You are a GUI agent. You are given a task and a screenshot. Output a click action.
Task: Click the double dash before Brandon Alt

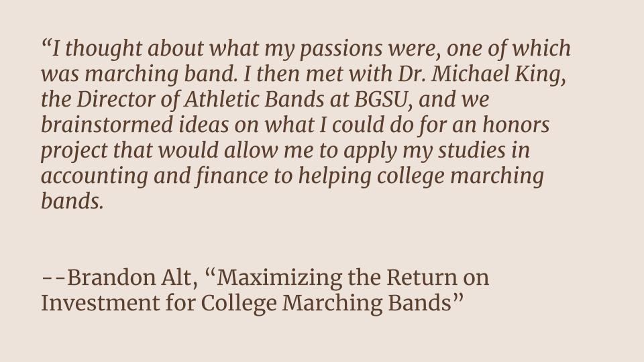pyautogui.click(x=54, y=279)
